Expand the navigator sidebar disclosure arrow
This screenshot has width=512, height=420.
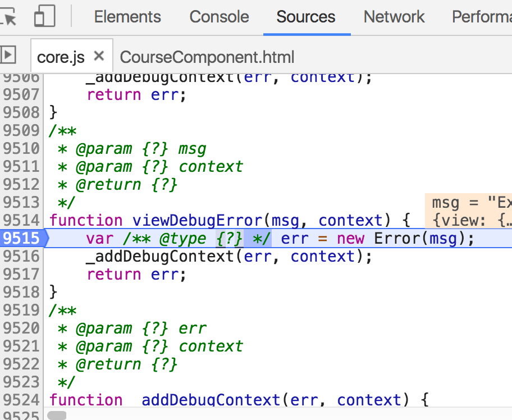click(8, 54)
